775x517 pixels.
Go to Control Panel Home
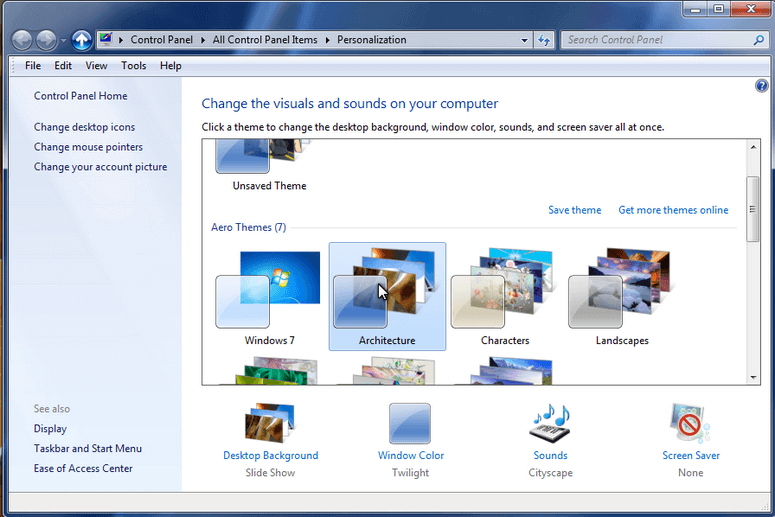pyautogui.click(x=81, y=96)
